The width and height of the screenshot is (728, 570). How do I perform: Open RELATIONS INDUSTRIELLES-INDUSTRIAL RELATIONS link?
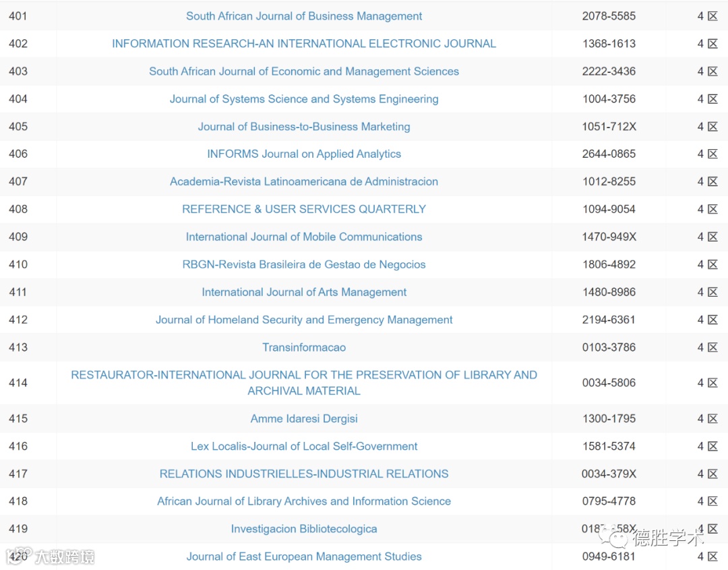click(x=303, y=474)
